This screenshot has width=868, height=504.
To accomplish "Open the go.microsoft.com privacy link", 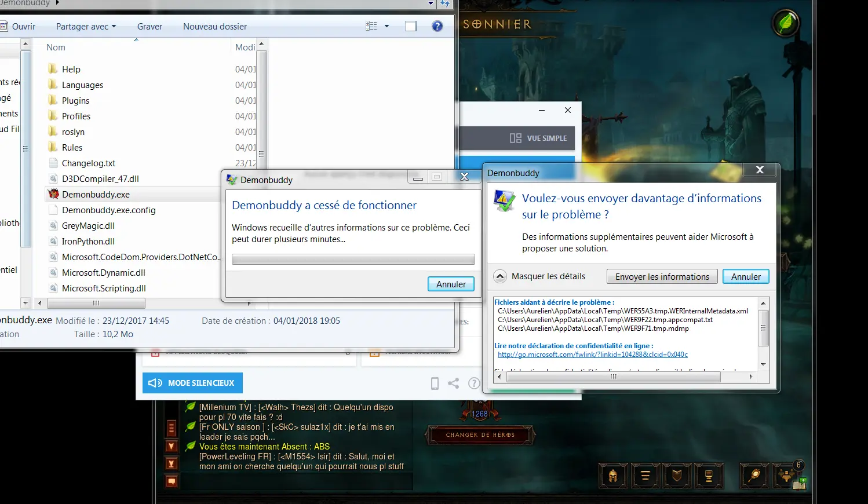I will (592, 354).
